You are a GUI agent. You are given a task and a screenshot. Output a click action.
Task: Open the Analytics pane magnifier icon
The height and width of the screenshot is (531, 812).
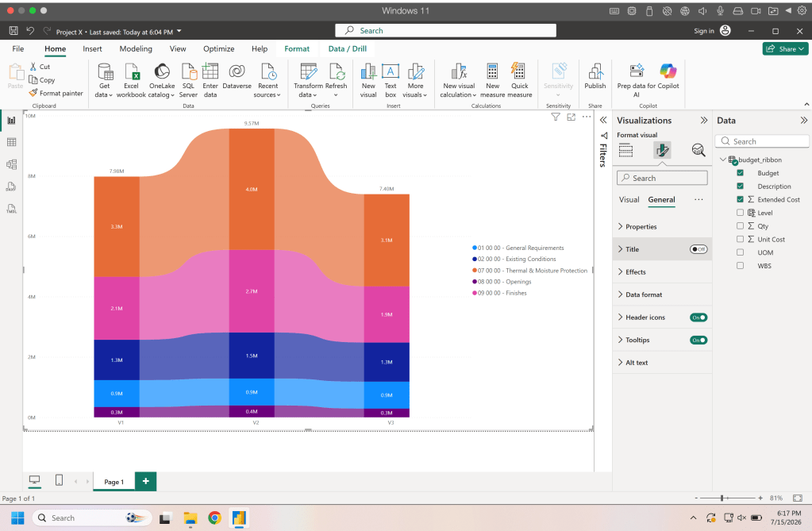pos(698,150)
